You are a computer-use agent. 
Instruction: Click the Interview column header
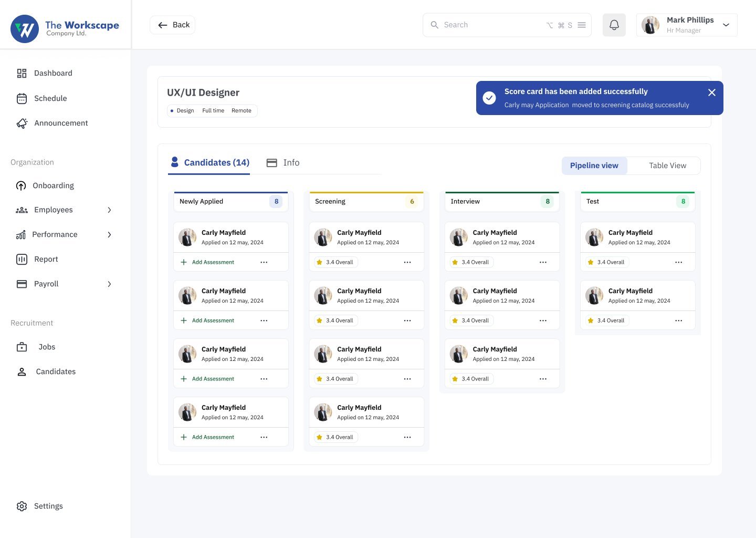click(x=502, y=202)
